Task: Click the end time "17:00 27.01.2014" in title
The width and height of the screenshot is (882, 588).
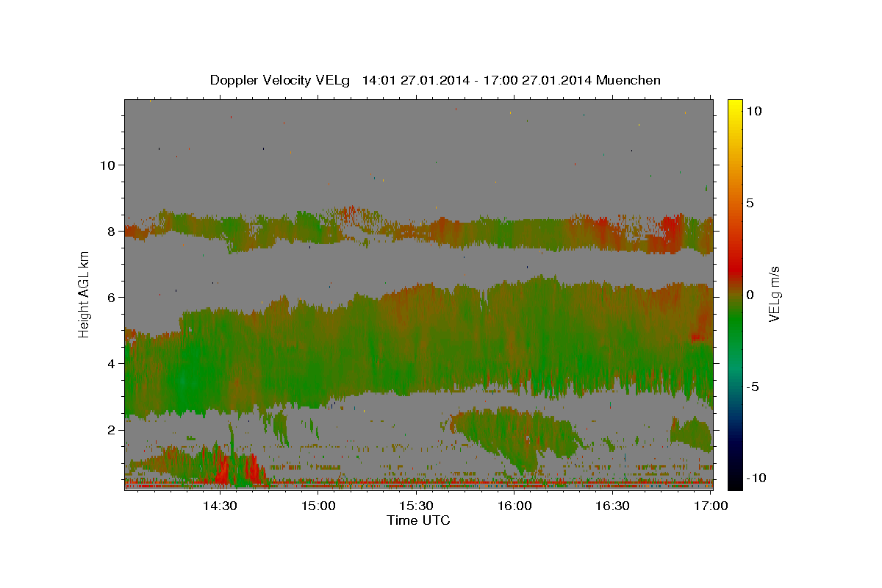Action: point(537,80)
